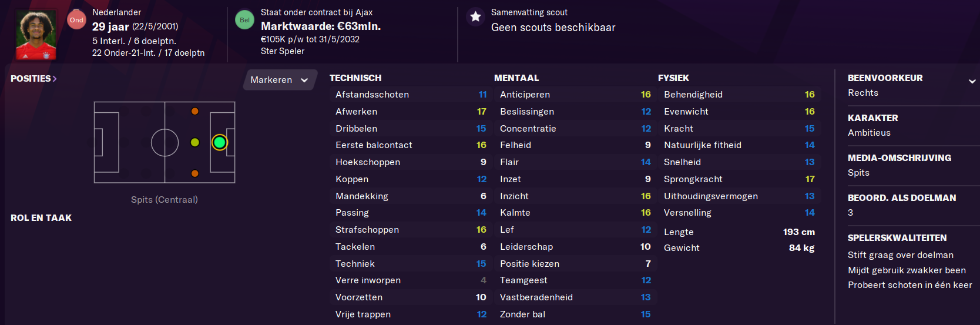Select the lower orange wing position dot

(195, 173)
